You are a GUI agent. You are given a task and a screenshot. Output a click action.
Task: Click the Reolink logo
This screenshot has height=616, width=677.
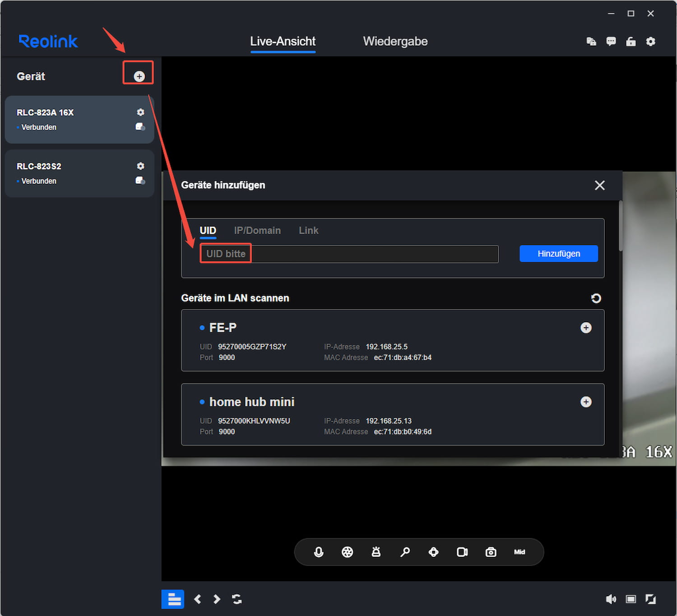48,41
